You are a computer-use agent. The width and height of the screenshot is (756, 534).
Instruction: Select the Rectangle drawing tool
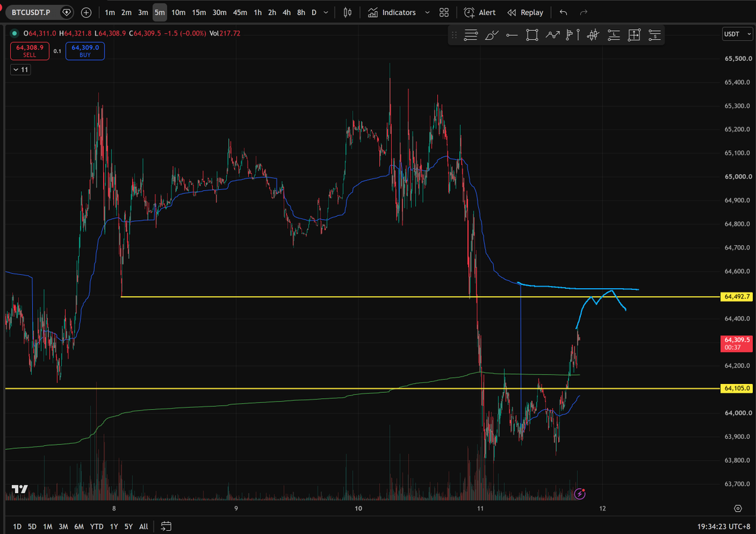pos(532,35)
